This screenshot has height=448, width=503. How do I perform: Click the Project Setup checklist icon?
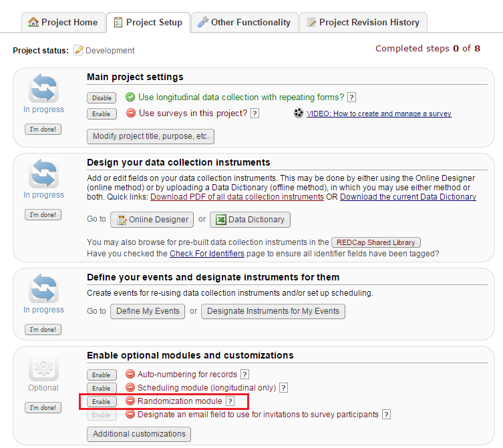point(118,22)
